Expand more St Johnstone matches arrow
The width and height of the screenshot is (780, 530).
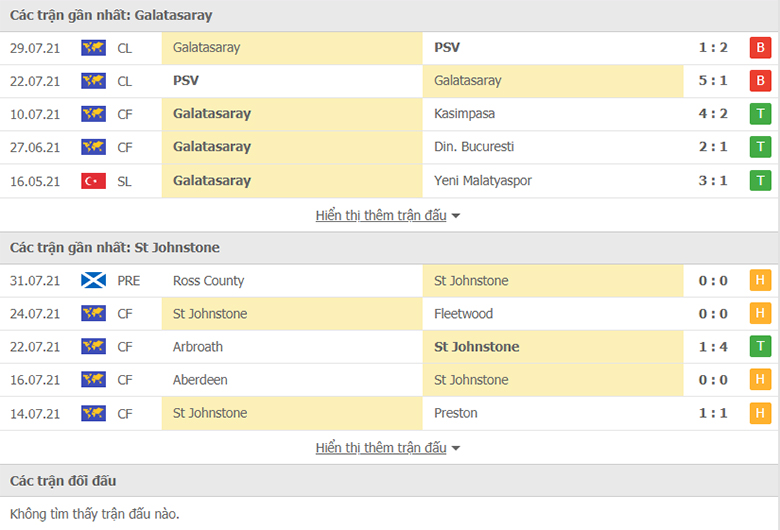click(456, 448)
